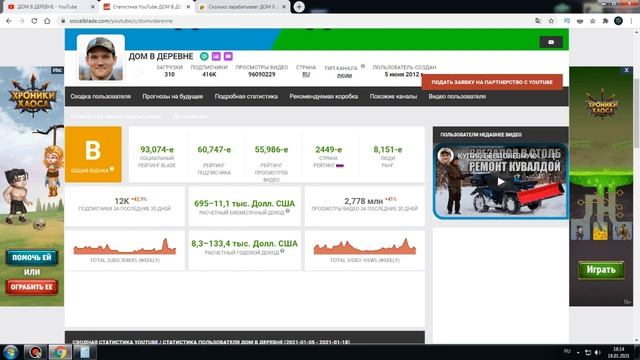
Task: Click the first purple badge next to channel name
Action: [x=216, y=56]
